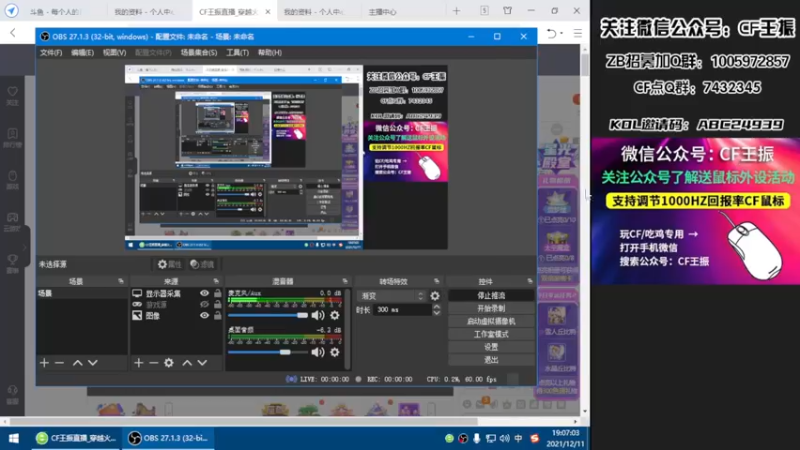The image size is (800, 450).
Task: Open the 视图(V) menu
Action: pyautogui.click(x=114, y=53)
